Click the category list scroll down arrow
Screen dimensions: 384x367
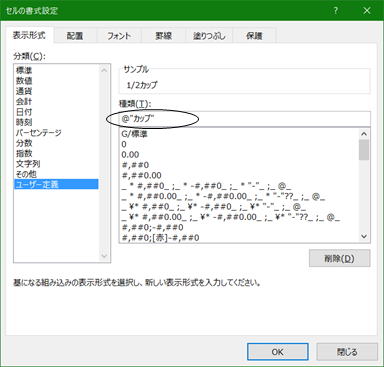pyautogui.click(x=104, y=256)
